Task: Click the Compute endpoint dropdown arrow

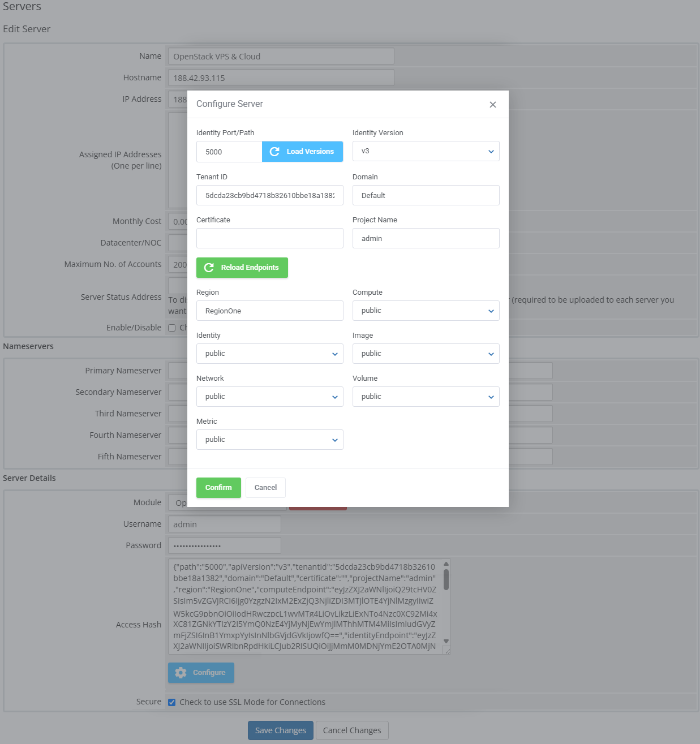Action: point(491,311)
